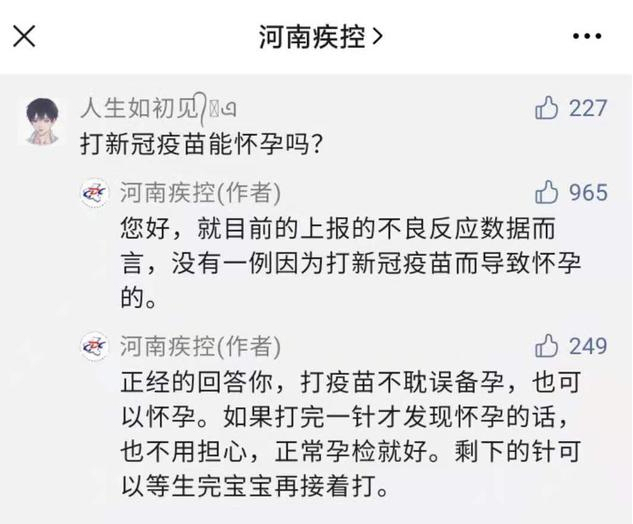Image resolution: width=633 pixels, height=524 pixels.
Task: Open the first 河南疾控(作者) reply name
Action: pos(199,193)
